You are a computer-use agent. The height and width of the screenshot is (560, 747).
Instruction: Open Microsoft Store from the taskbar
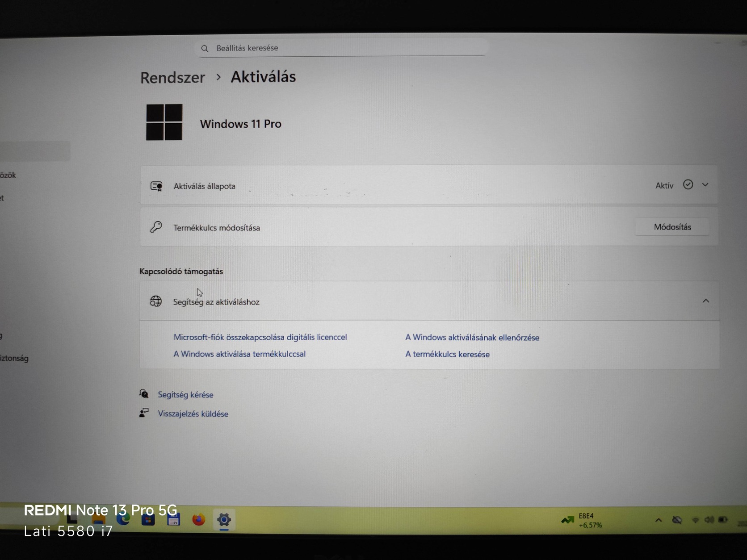click(148, 520)
